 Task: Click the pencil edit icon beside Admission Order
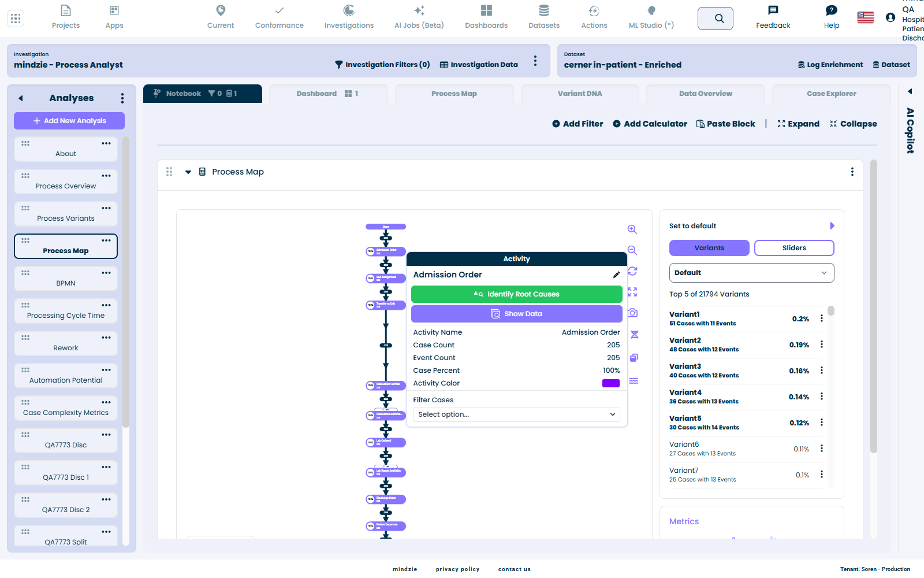tap(616, 275)
